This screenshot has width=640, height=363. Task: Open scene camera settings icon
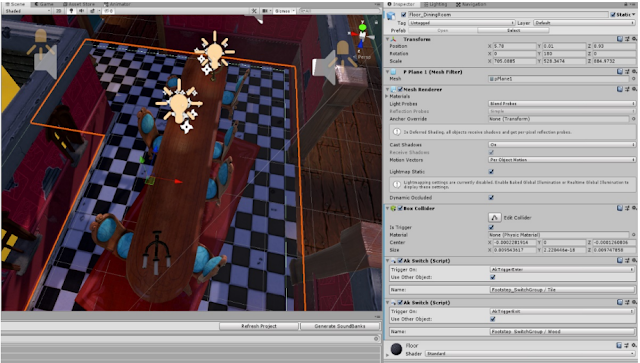[x=266, y=11]
